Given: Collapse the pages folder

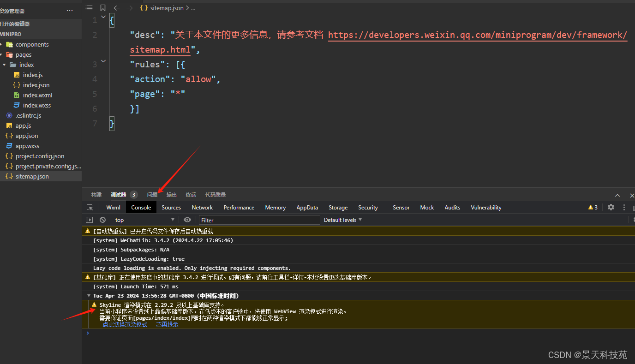Looking at the screenshot, I should pyautogui.click(x=2, y=55).
